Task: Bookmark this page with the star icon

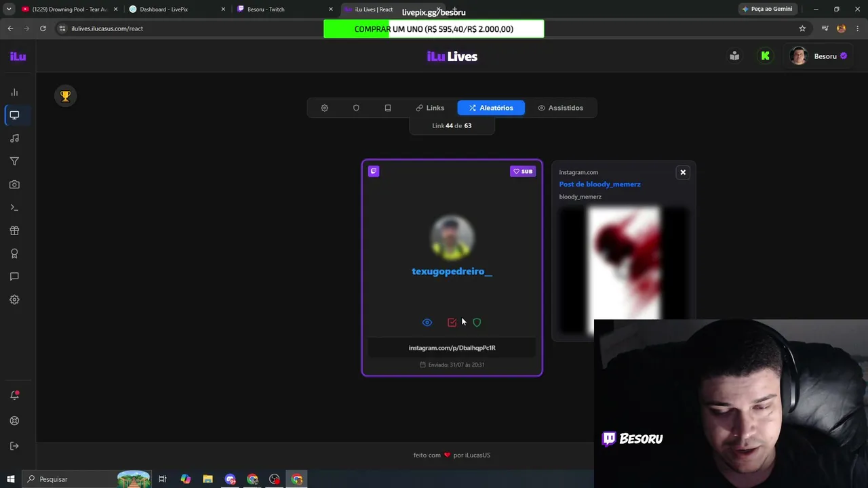Action: pos(802,28)
